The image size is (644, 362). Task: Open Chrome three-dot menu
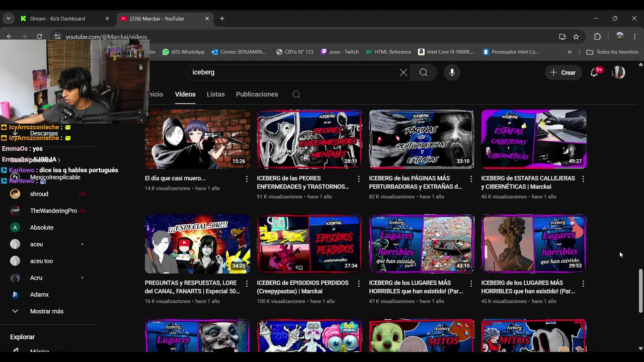(x=635, y=37)
